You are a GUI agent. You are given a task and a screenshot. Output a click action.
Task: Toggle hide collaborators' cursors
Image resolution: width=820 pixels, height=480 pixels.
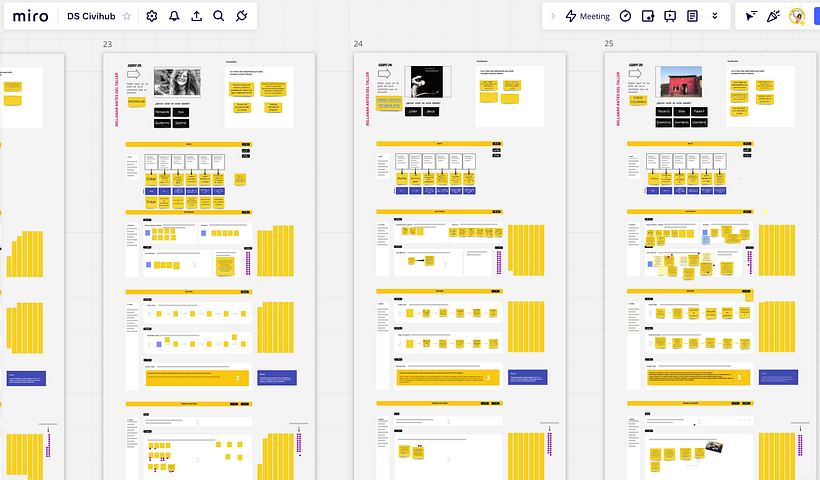[751, 16]
